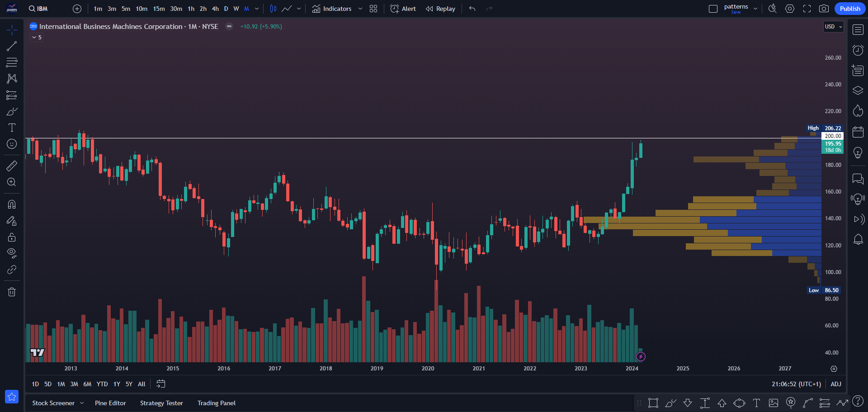Select the XABCD pattern tool
Image resolution: width=868 pixels, height=412 pixels.
click(12, 79)
